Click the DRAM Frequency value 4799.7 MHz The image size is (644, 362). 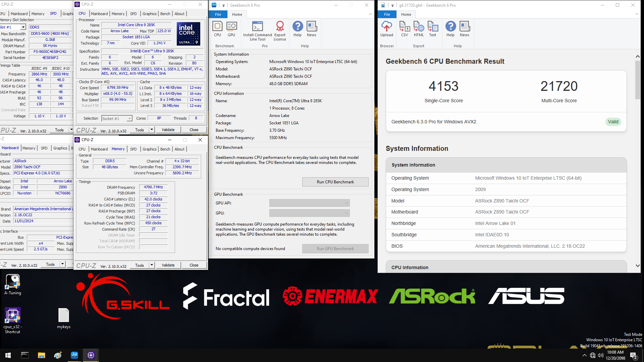(153, 187)
